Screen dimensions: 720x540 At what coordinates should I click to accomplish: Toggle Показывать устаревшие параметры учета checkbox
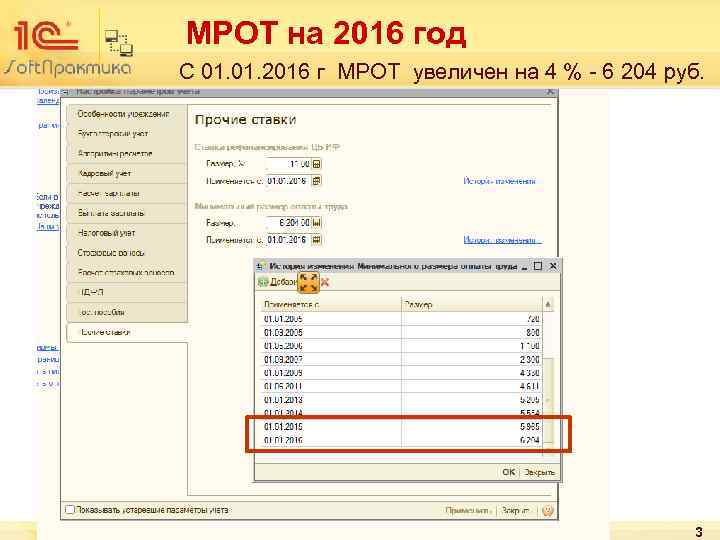click(70, 510)
